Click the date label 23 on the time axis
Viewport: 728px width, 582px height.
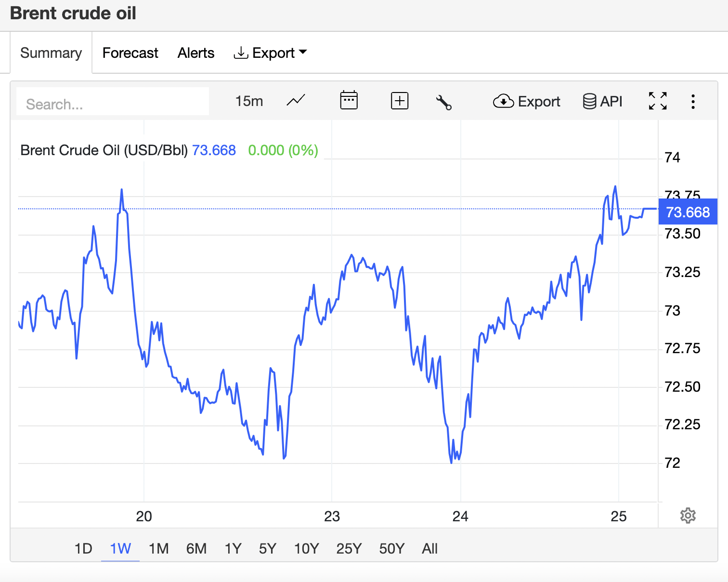point(332,516)
